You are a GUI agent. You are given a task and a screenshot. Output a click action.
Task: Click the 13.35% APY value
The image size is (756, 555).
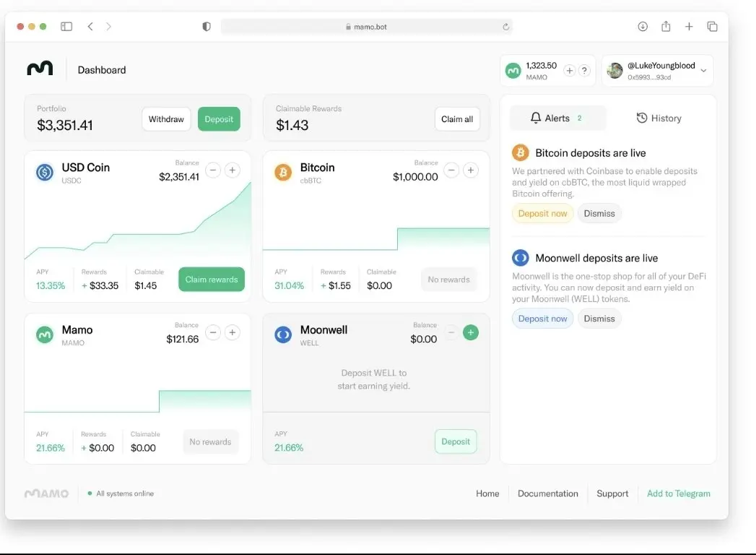click(x=50, y=285)
